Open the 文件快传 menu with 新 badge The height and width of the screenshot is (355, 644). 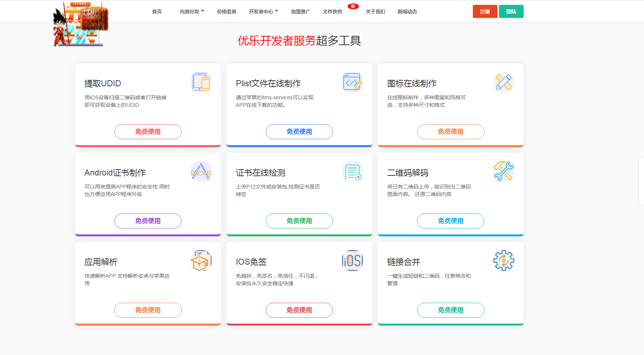[x=332, y=11]
